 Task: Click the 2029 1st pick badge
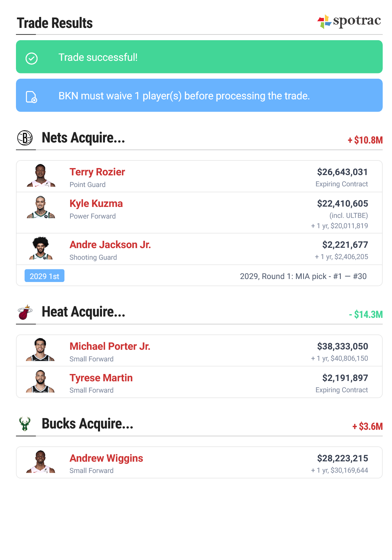click(x=45, y=276)
